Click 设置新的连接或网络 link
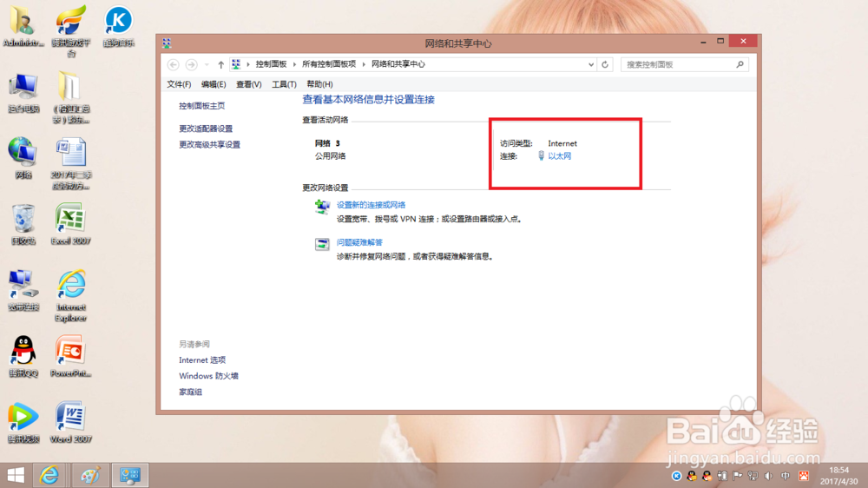The width and height of the screenshot is (868, 488). [x=371, y=205]
